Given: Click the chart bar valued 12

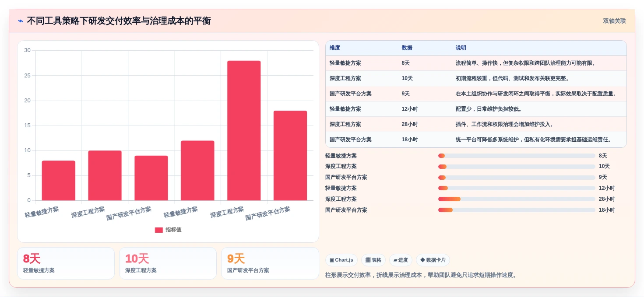Looking at the screenshot, I should click(197, 171).
